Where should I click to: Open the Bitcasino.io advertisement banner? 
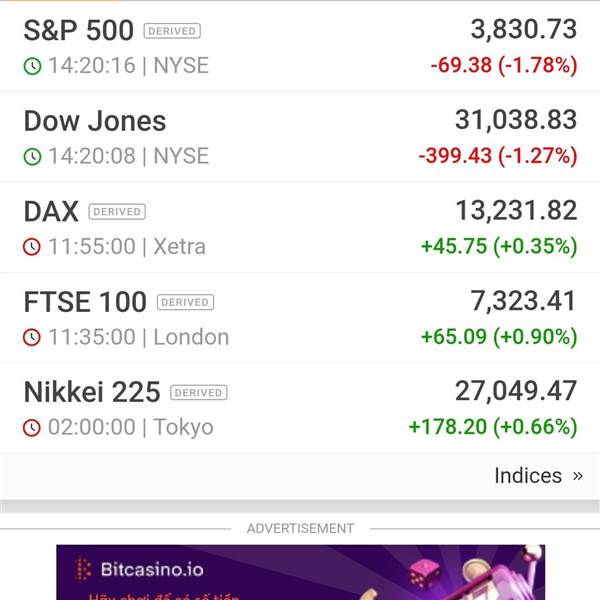point(300,572)
